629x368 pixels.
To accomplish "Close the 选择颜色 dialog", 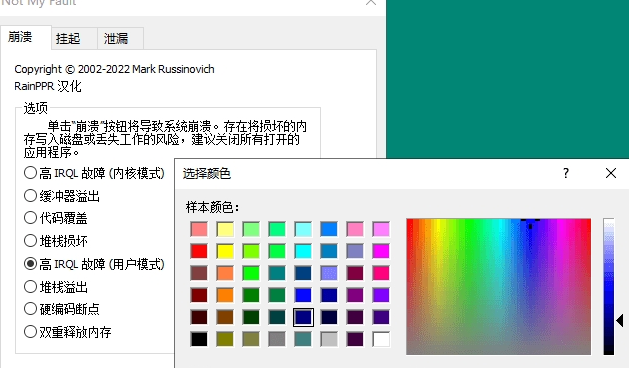I will click(x=611, y=173).
